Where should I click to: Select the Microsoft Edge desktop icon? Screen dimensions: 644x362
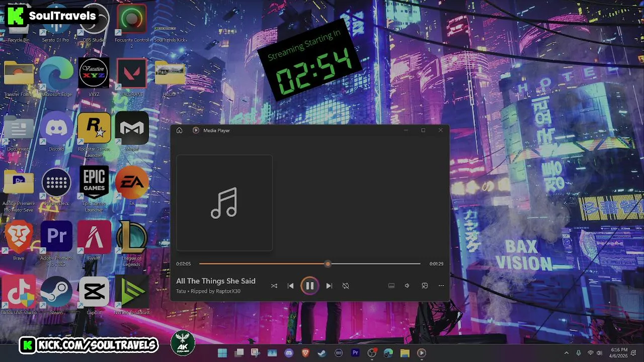pyautogui.click(x=56, y=77)
